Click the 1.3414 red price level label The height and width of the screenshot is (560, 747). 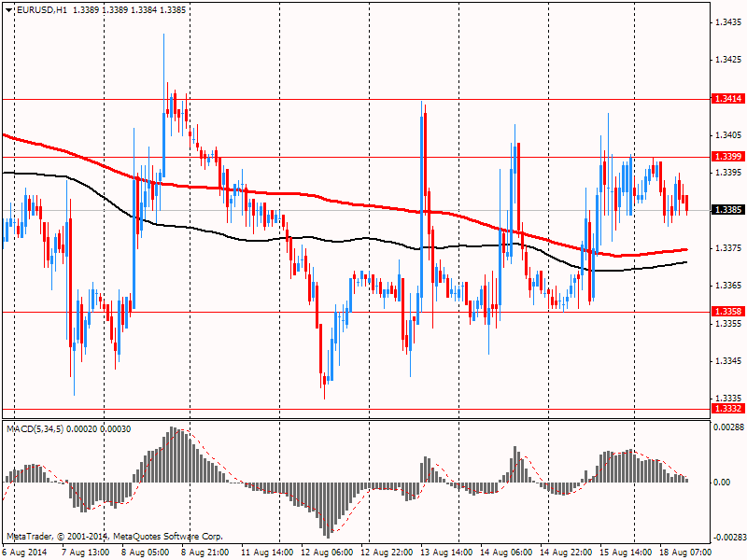728,99
